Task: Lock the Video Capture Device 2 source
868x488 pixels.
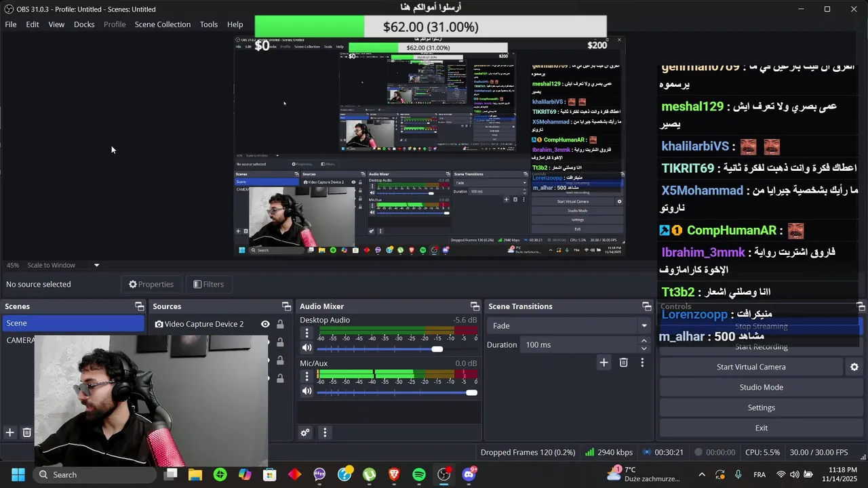Action: click(280, 324)
